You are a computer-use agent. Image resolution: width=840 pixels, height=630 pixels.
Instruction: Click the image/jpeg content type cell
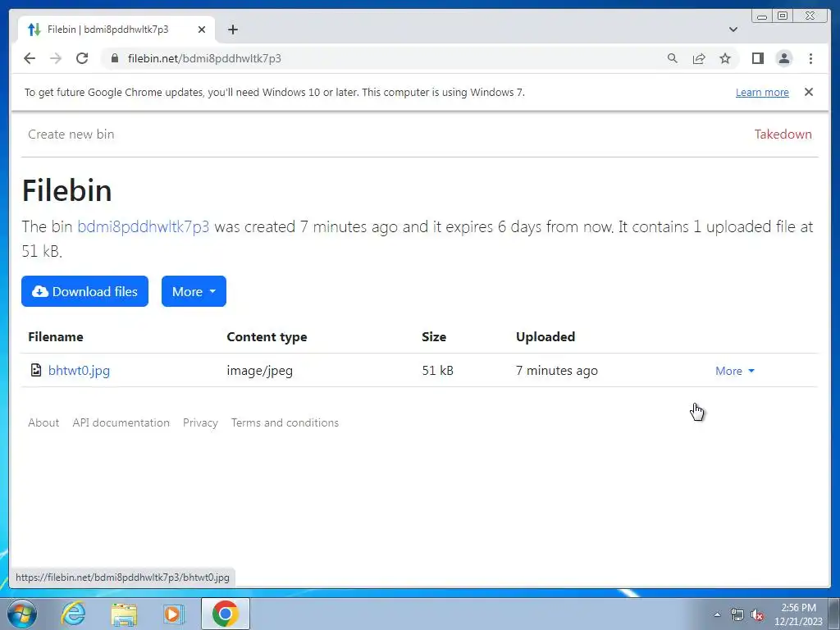tap(260, 370)
